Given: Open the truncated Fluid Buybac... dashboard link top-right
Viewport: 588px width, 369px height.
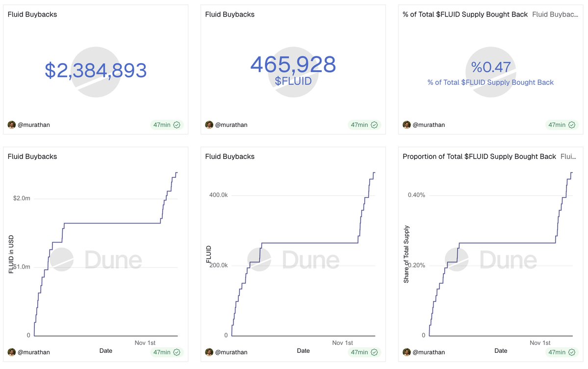Looking at the screenshot, I should pos(556,14).
